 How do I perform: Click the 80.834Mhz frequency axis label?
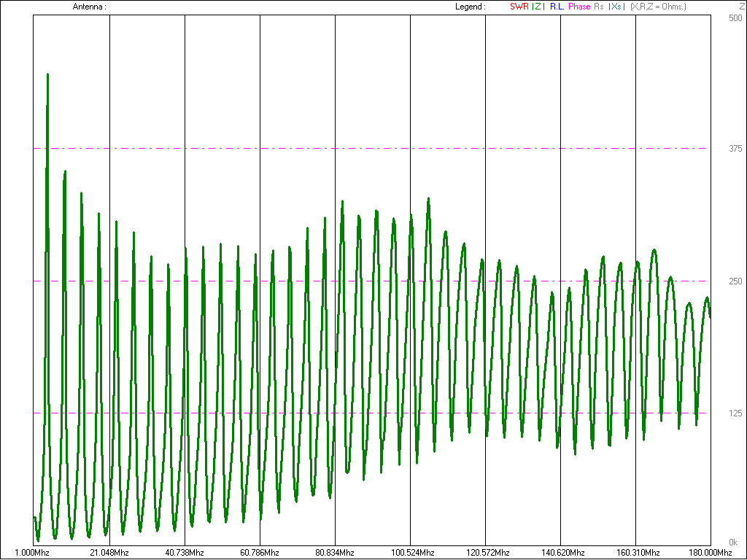tap(335, 553)
